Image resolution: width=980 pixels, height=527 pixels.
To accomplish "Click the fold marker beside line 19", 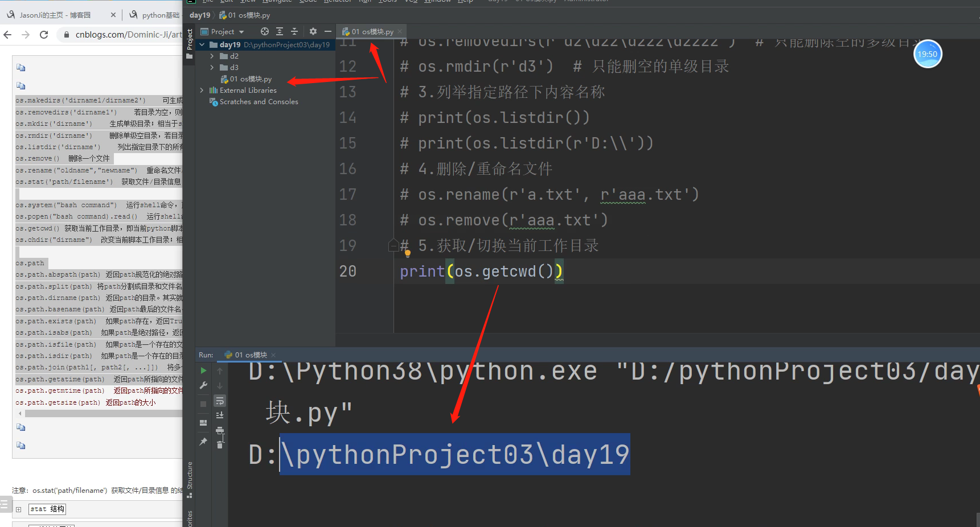I will point(393,245).
